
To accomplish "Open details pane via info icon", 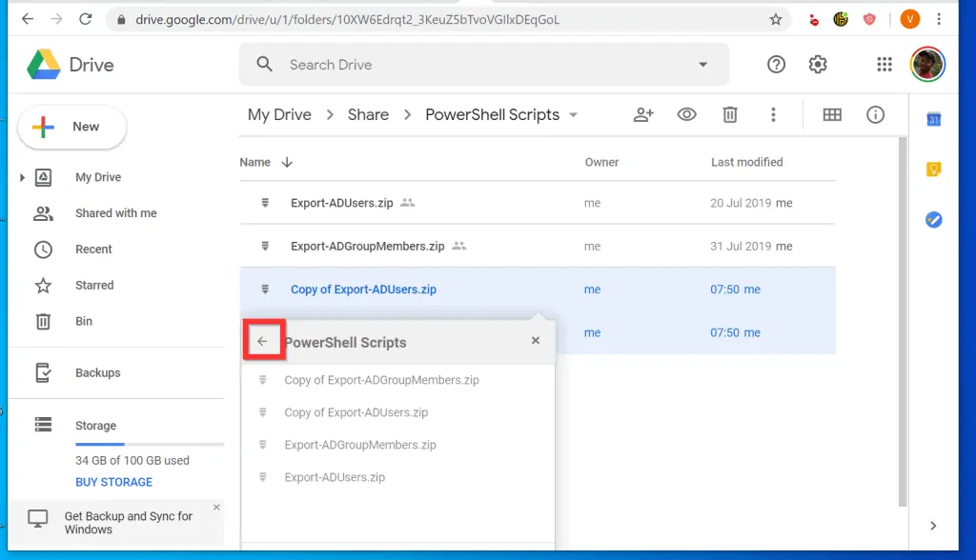I will (875, 114).
